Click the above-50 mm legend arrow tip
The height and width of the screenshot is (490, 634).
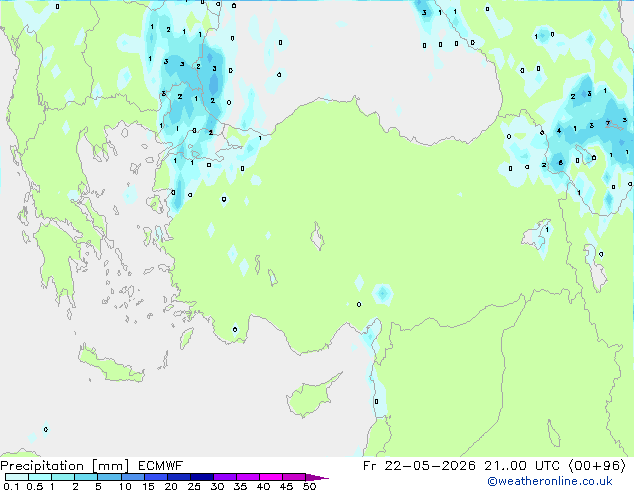[x=317, y=477]
